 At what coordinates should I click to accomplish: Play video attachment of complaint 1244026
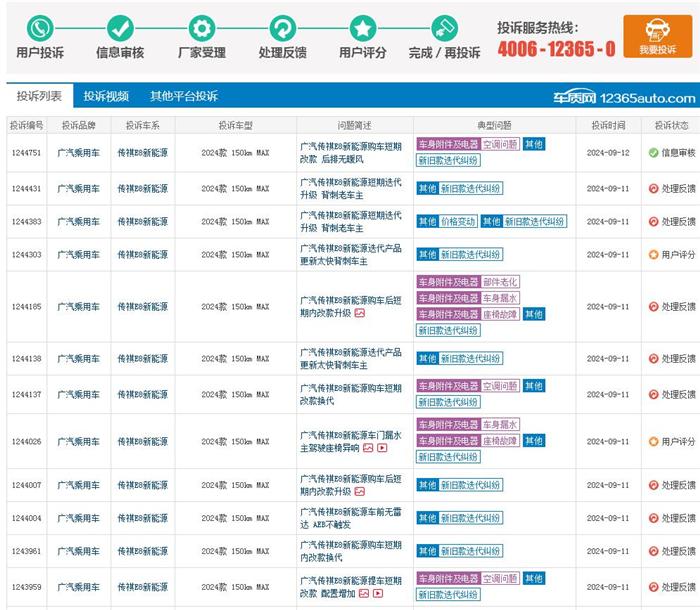point(382,448)
